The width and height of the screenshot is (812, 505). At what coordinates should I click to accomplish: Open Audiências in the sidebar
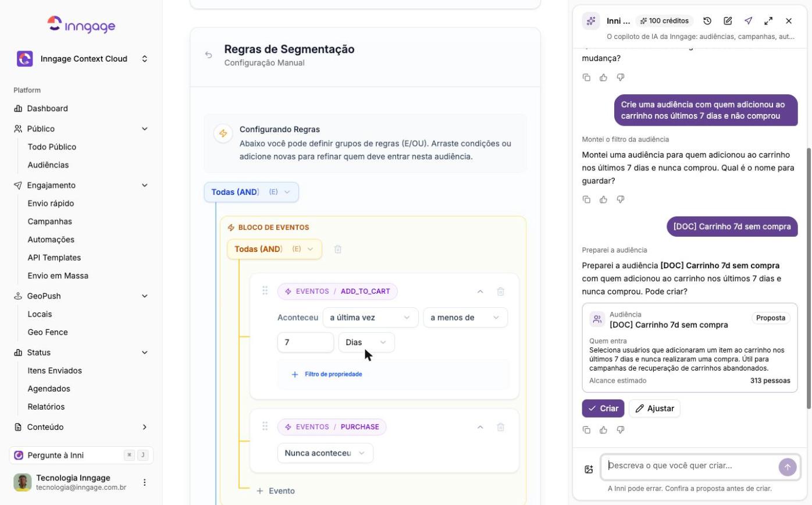(48, 165)
